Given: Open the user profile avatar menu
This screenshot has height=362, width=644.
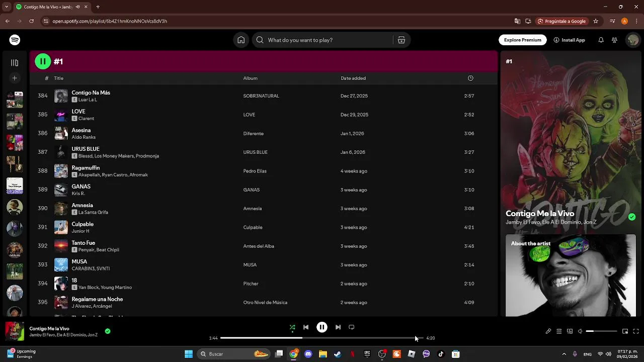Looking at the screenshot, I should point(632,40).
